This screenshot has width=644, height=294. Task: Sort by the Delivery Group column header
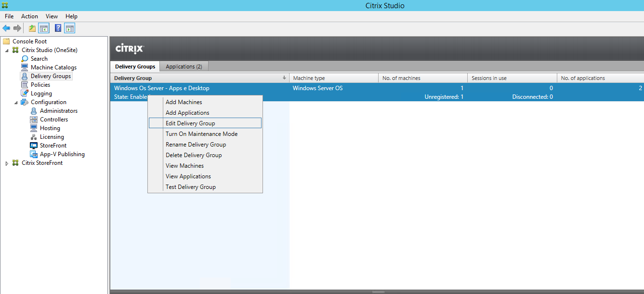[x=199, y=78]
